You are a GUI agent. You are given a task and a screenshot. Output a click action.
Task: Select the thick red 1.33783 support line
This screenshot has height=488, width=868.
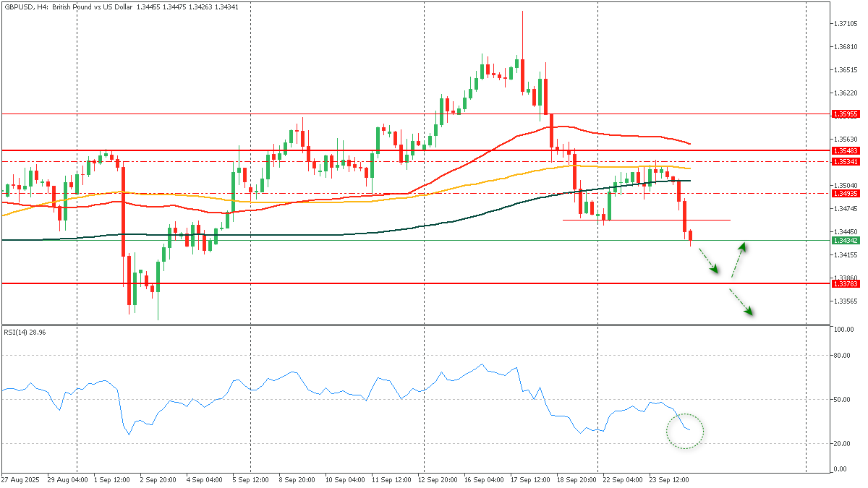click(362, 283)
